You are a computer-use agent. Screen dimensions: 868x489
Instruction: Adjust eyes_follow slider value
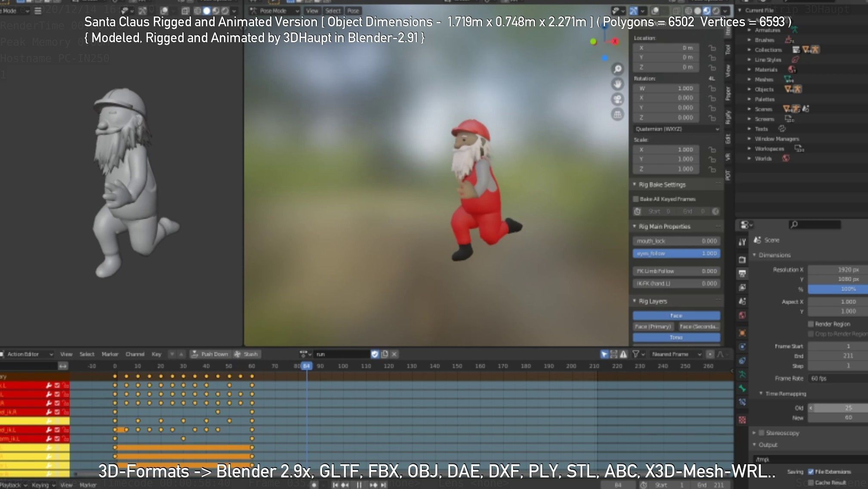(676, 253)
